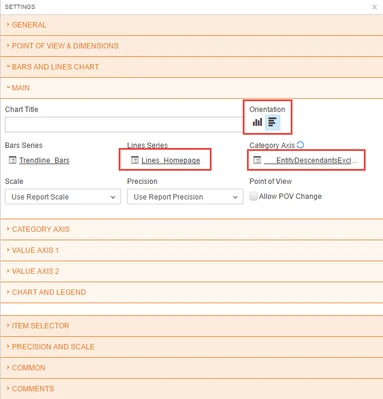Collapse Bars and Lines Chart section

point(191,67)
